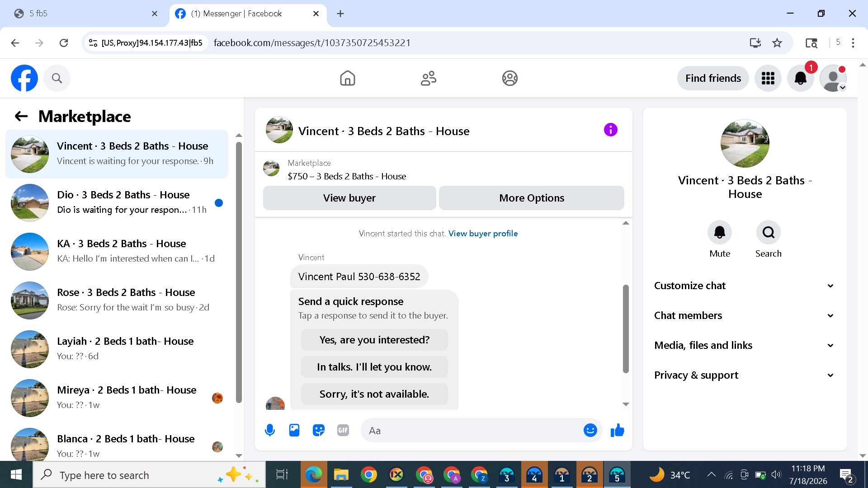Click the large house profile picture
Image resolution: width=868 pixels, height=488 pixels.
tap(745, 143)
